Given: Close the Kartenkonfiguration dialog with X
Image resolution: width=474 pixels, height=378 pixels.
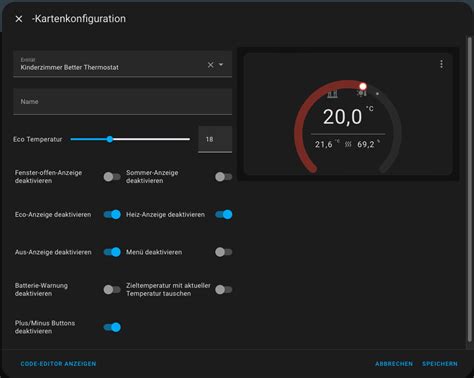Looking at the screenshot, I should [x=19, y=19].
